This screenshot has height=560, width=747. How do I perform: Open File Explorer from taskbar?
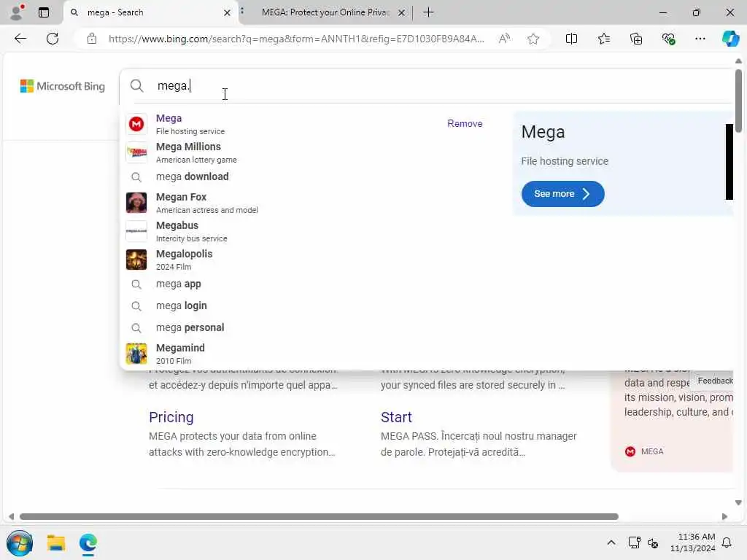coord(55,542)
